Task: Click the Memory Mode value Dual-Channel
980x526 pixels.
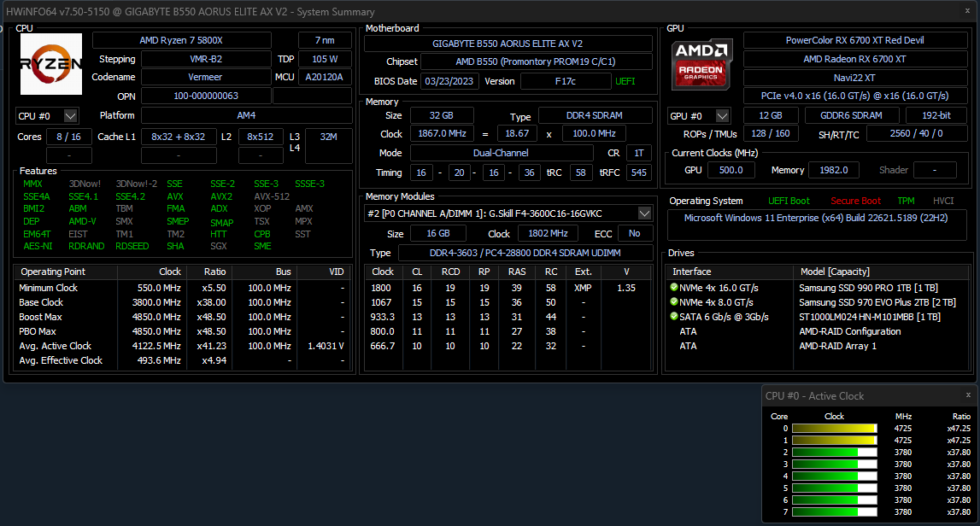Action: click(x=501, y=153)
